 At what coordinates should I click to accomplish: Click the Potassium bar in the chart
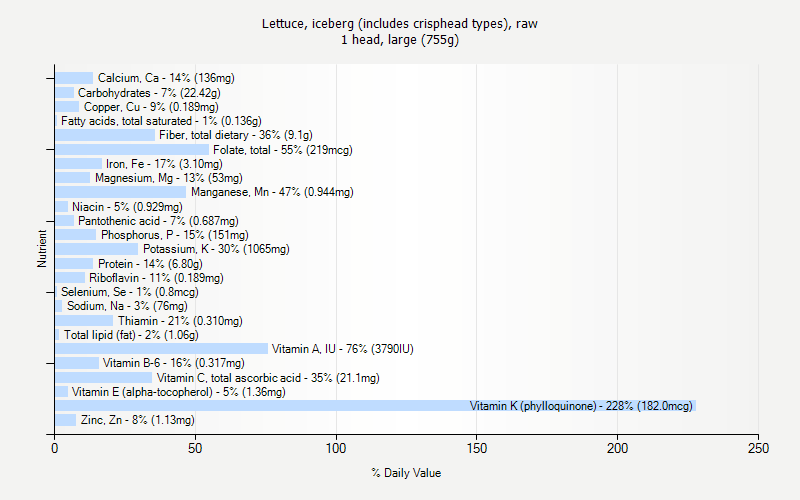(x=97, y=249)
